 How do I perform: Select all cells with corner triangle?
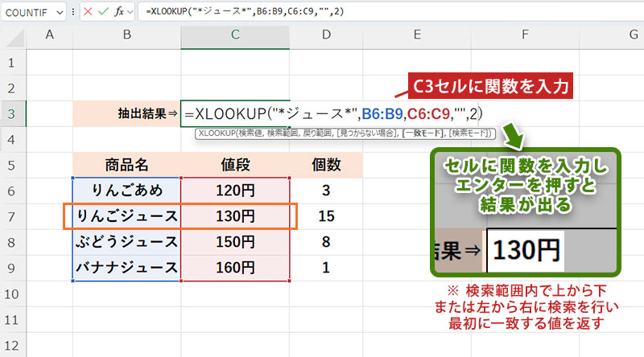coord(14,38)
